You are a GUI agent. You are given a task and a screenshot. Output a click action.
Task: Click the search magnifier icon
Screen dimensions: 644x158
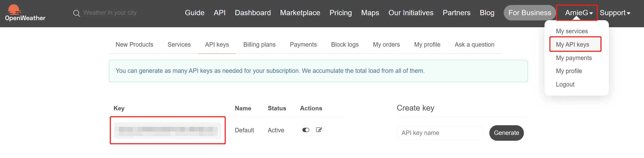pyautogui.click(x=76, y=13)
